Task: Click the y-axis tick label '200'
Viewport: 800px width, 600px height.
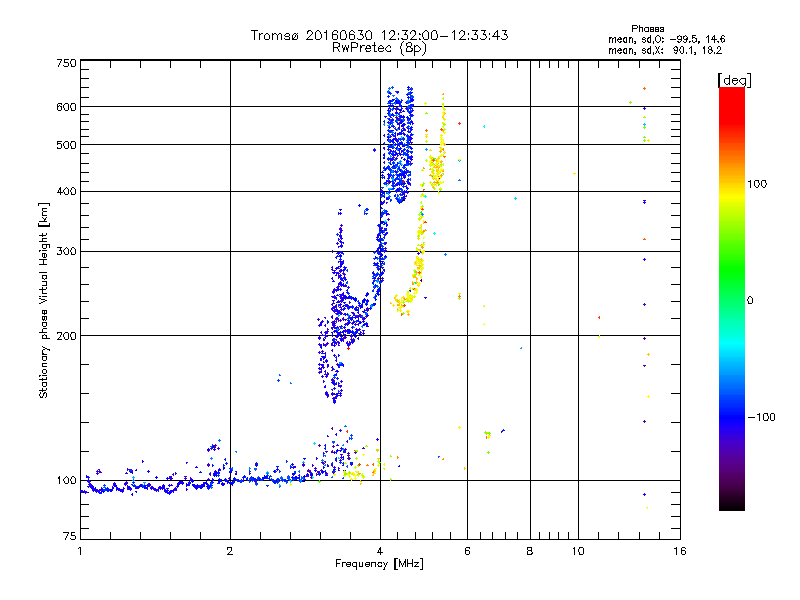Action: point(66,336)
